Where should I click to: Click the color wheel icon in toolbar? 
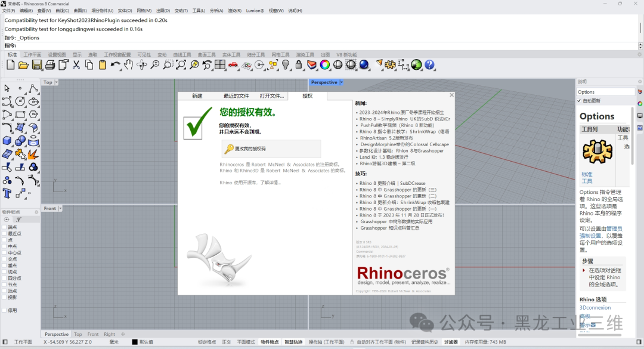pos(325,65)
